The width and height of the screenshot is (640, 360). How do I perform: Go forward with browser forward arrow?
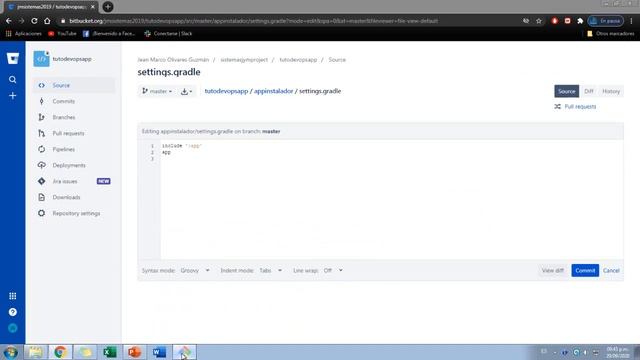(x=21, y=21)
